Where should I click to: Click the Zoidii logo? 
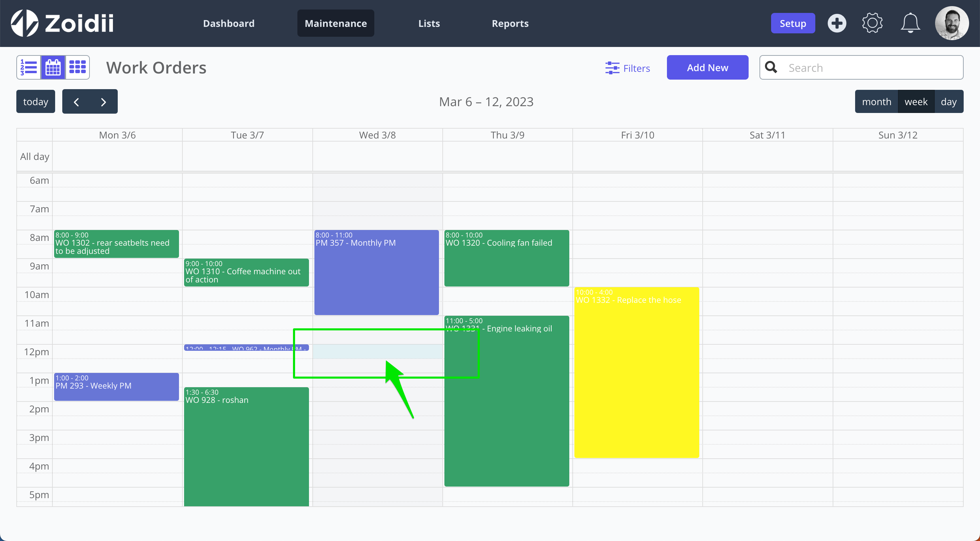62,23
